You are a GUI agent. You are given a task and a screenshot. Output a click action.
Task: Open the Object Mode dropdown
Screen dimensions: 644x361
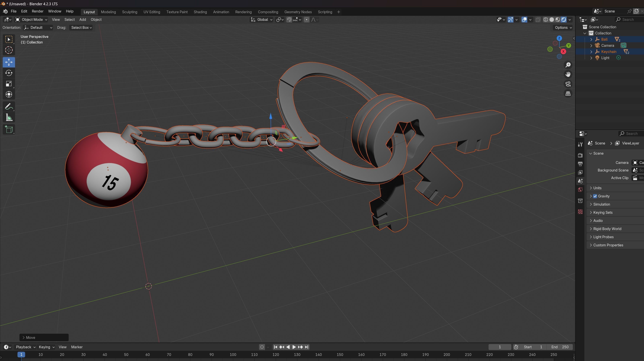[x=31, y=20]
